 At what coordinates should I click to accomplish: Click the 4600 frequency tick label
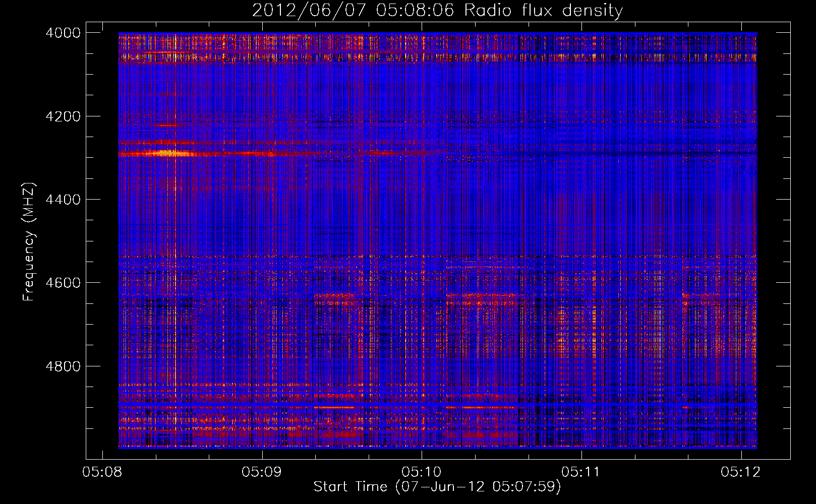[63, 283]
